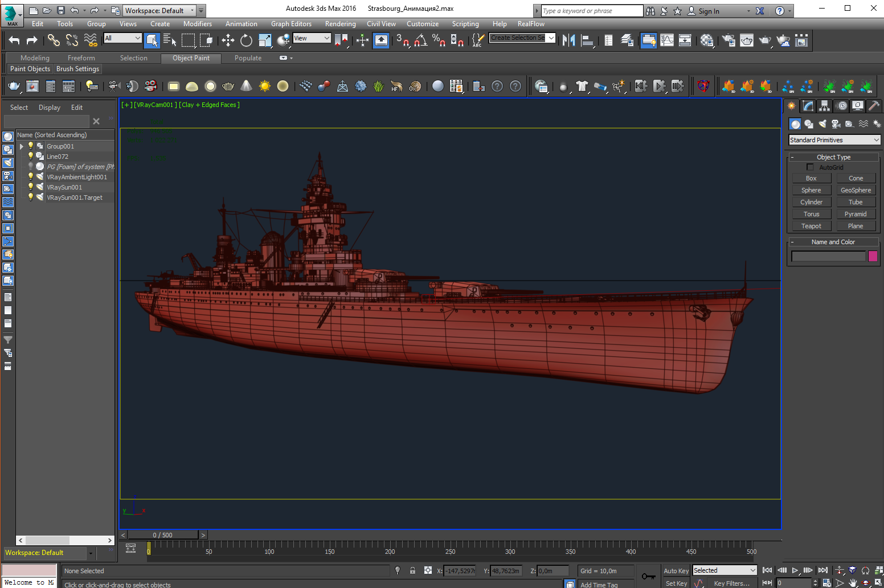
Task: Click the scene explorer horizontal scrollbar
Action: (x=66, y=540)
